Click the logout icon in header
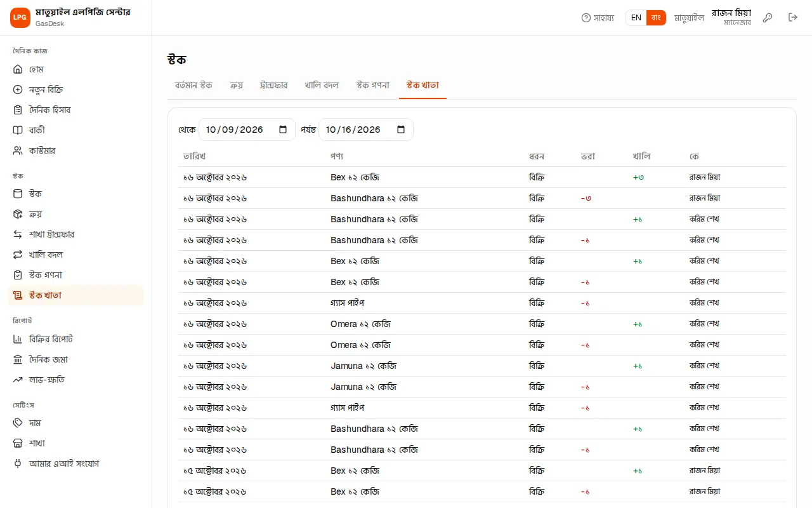This screenshot has width=812, height=508. coord(793,18)
